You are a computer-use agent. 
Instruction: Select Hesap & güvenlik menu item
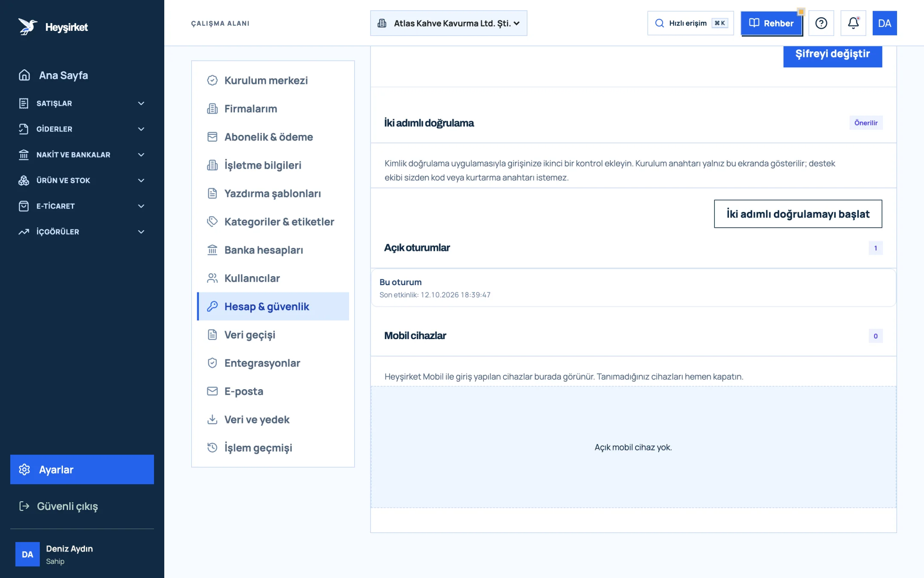coord(273,306)
